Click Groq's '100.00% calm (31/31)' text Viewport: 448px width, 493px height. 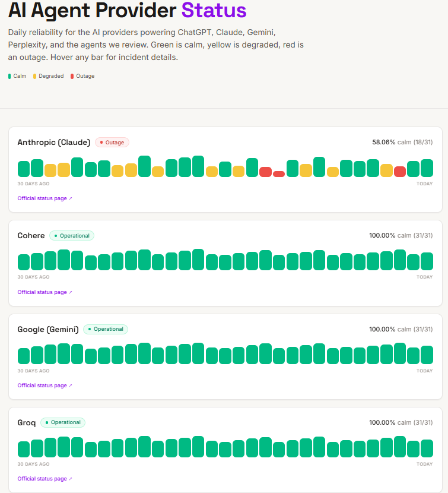401,422
